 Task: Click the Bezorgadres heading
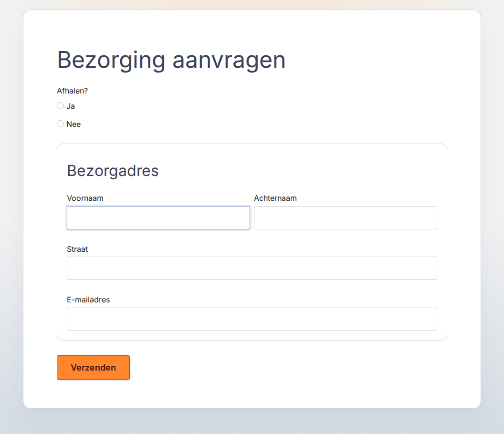pyautogui.click(x=113, y=171)
